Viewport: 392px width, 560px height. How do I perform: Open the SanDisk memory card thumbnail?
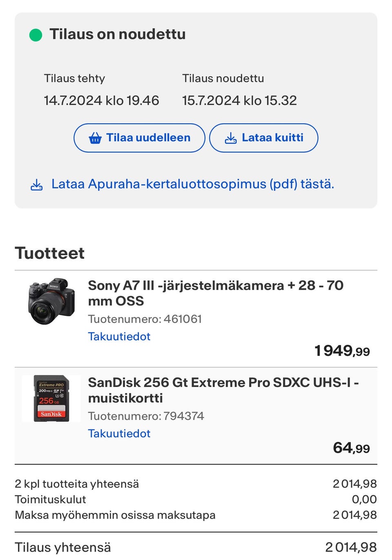[51, 398]
